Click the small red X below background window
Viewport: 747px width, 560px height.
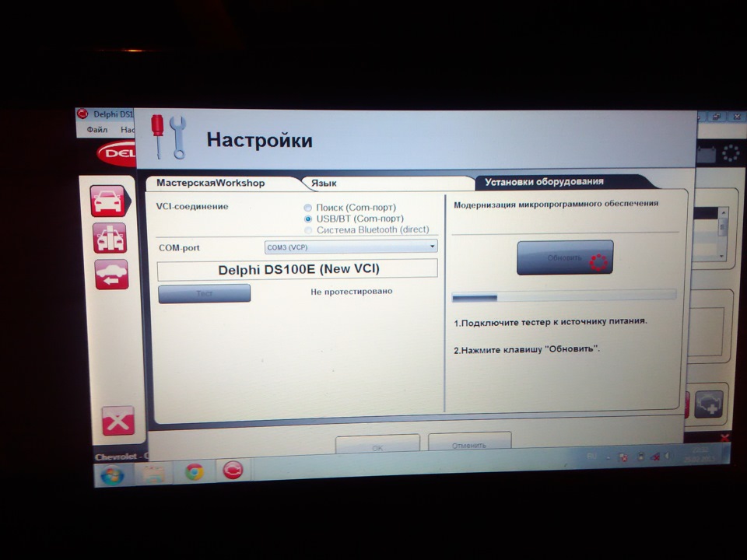tap(724, 437)
